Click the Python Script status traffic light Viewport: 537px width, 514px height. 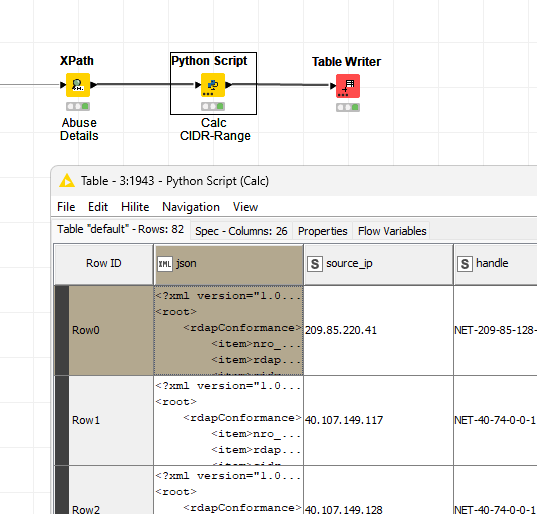click(x=213, y=106)
